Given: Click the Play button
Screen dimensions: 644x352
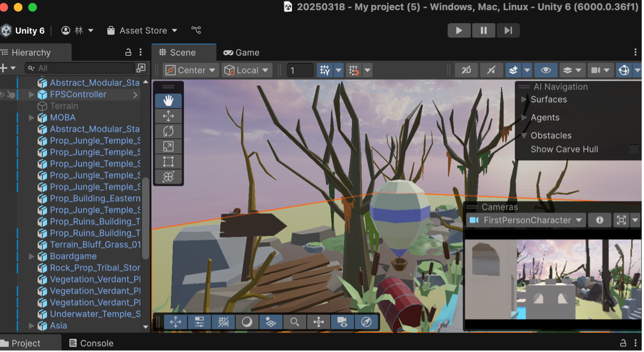Looking at the screenshot, I should pos(459,30).
